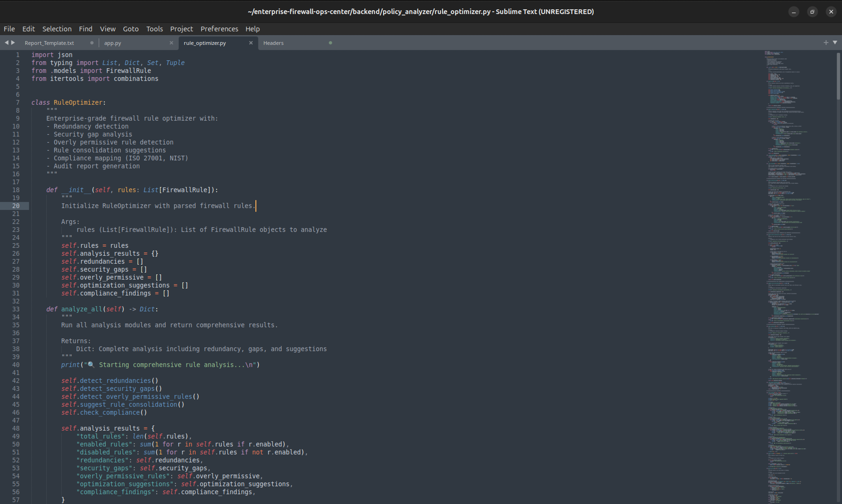Close the rule_optimizer.py tab
842x504 pixels.
[251, 43]
